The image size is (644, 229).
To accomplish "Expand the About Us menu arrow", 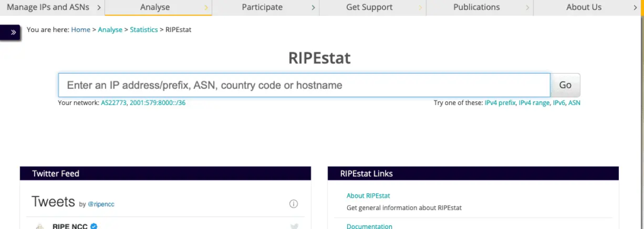I will click(636, 8).
